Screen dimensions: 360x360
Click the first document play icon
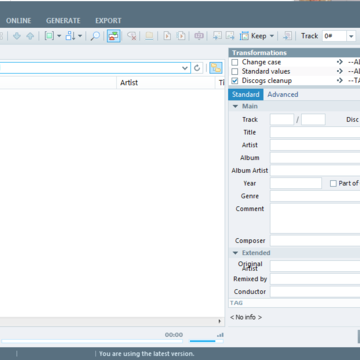pyautogui.click(x=167, y=36)
